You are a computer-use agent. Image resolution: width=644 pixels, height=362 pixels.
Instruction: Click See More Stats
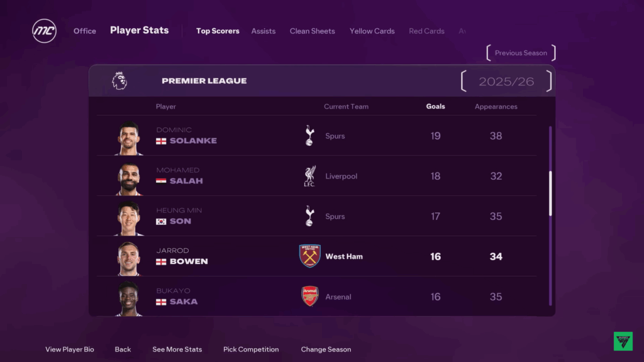click(177, 349)
